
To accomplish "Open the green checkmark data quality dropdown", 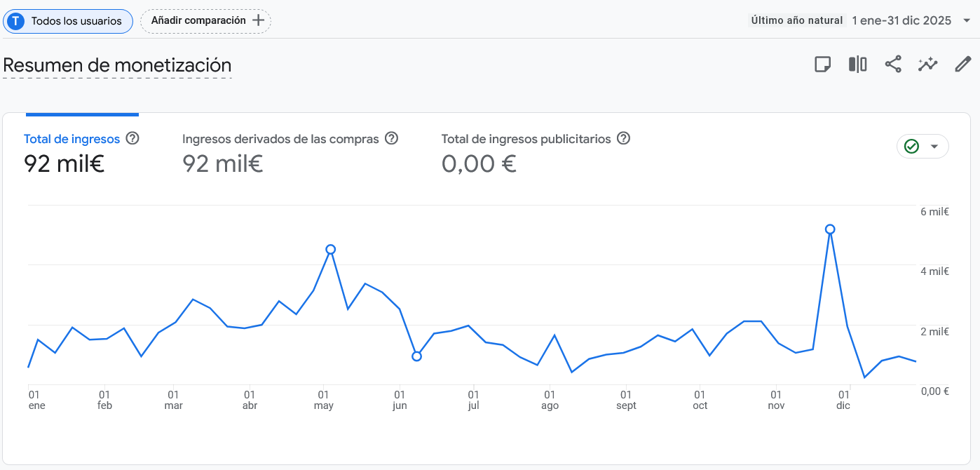I will [922, 147].
